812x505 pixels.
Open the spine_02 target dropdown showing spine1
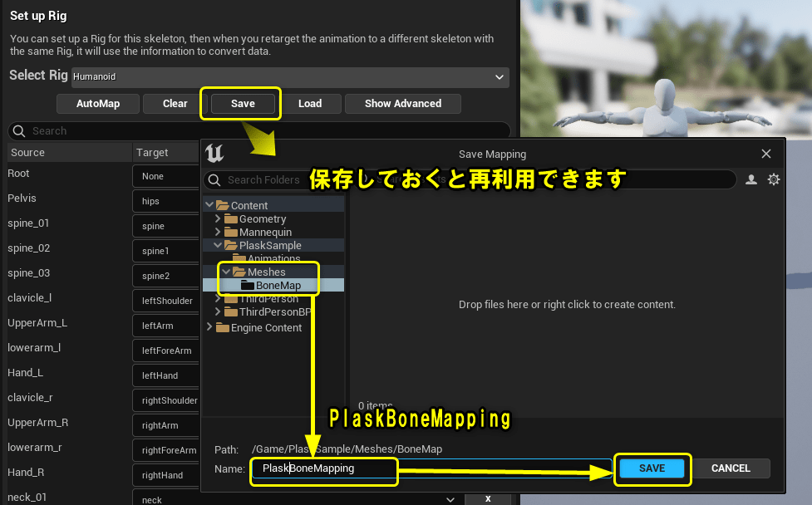pos(166,251)
